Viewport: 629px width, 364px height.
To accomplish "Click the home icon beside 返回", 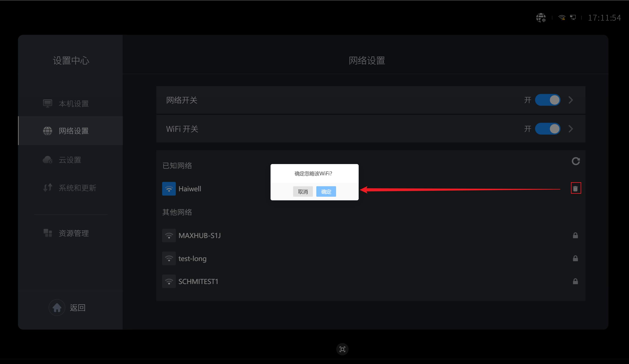I will [57, 307].
